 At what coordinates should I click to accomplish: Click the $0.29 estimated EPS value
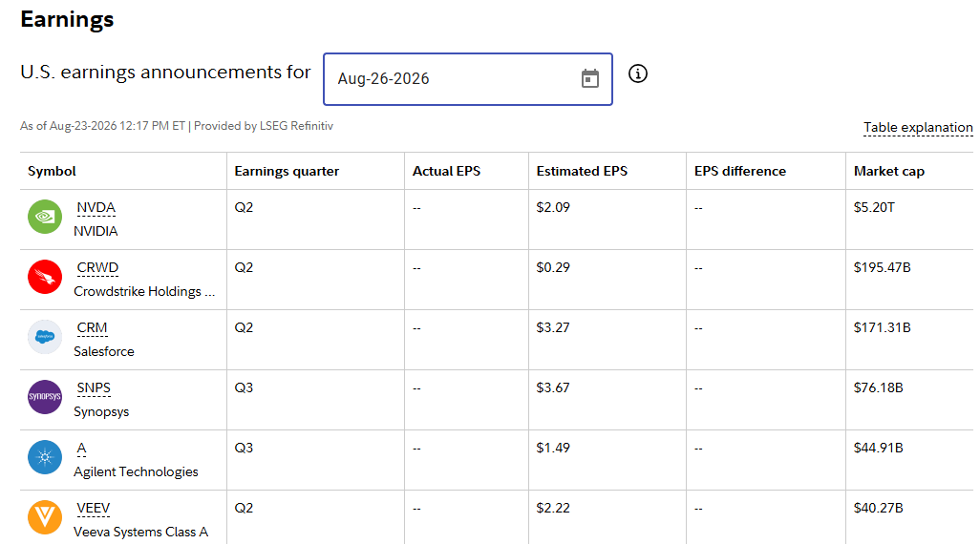(553, 267)
